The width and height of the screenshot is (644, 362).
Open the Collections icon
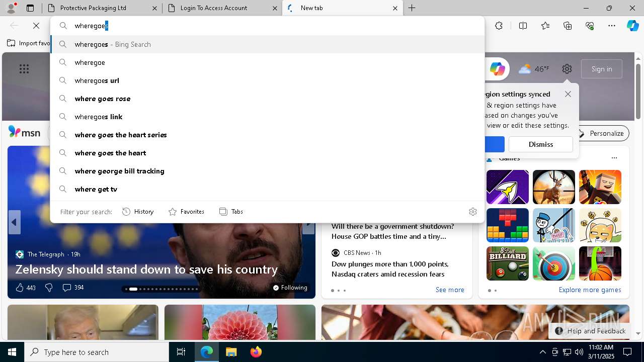click(568, 26)
